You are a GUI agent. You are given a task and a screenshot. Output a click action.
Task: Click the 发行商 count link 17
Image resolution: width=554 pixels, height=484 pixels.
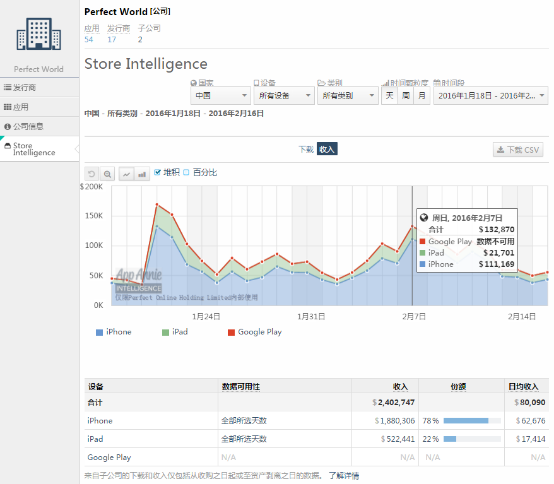pos(112,40)
